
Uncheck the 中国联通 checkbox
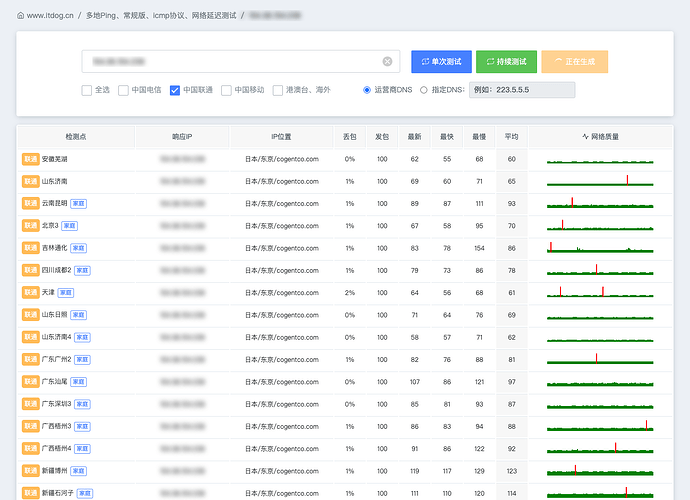click(175, 90)
